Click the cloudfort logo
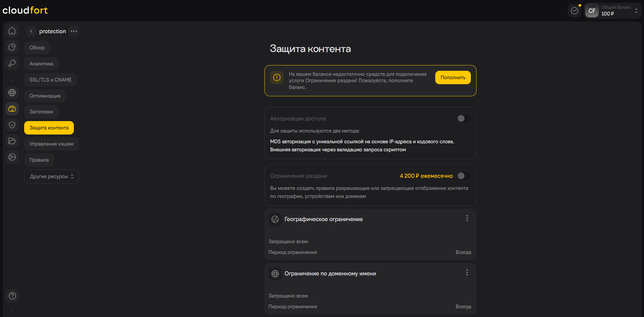The image size is (644, 317). click(x=25, y=10)
